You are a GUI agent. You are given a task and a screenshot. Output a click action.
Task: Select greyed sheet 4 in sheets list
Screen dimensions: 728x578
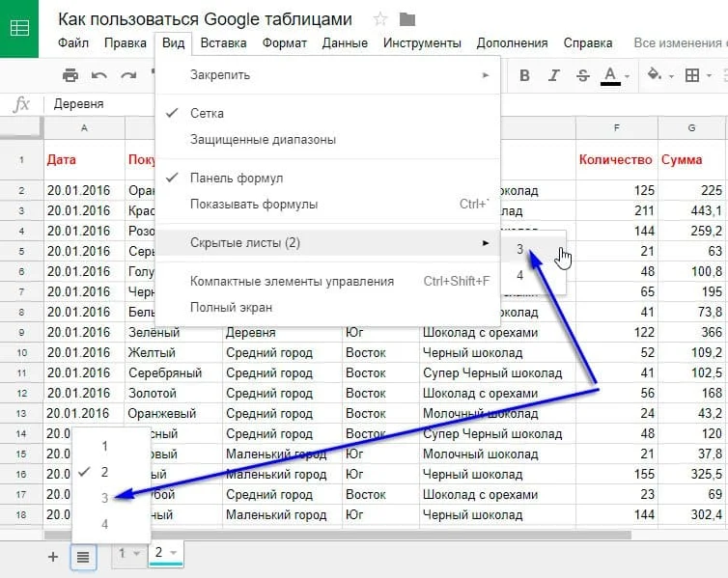pos(111,524)
